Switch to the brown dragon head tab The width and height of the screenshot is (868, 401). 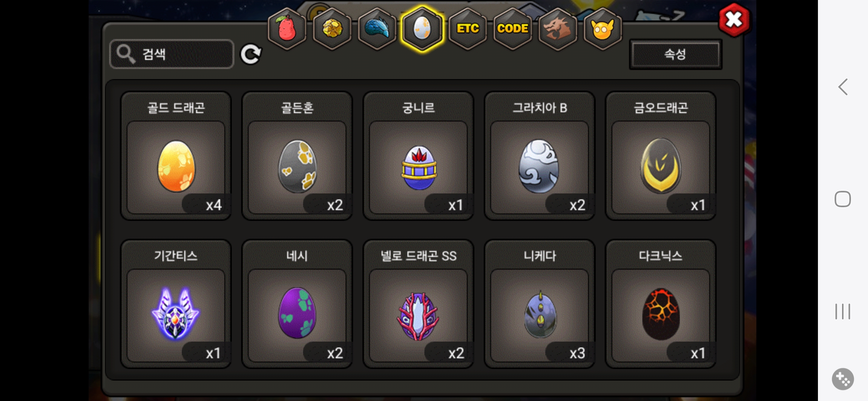tap(558, 29)
